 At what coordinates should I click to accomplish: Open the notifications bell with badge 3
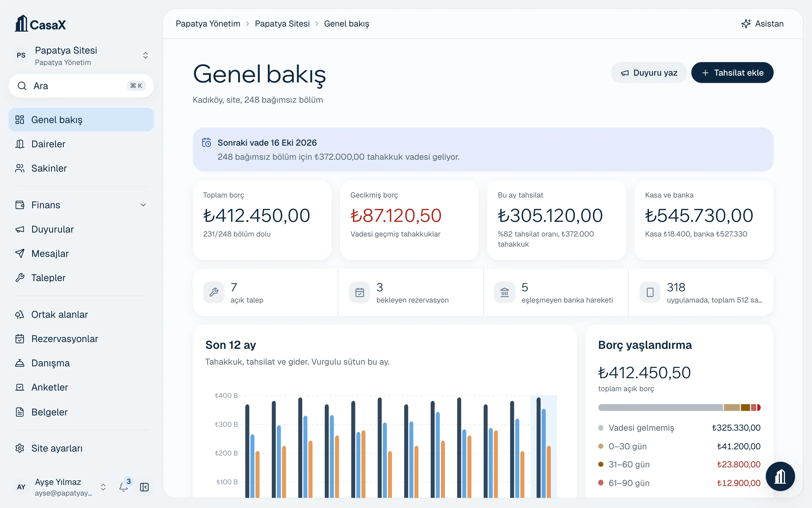coord(123,487)
